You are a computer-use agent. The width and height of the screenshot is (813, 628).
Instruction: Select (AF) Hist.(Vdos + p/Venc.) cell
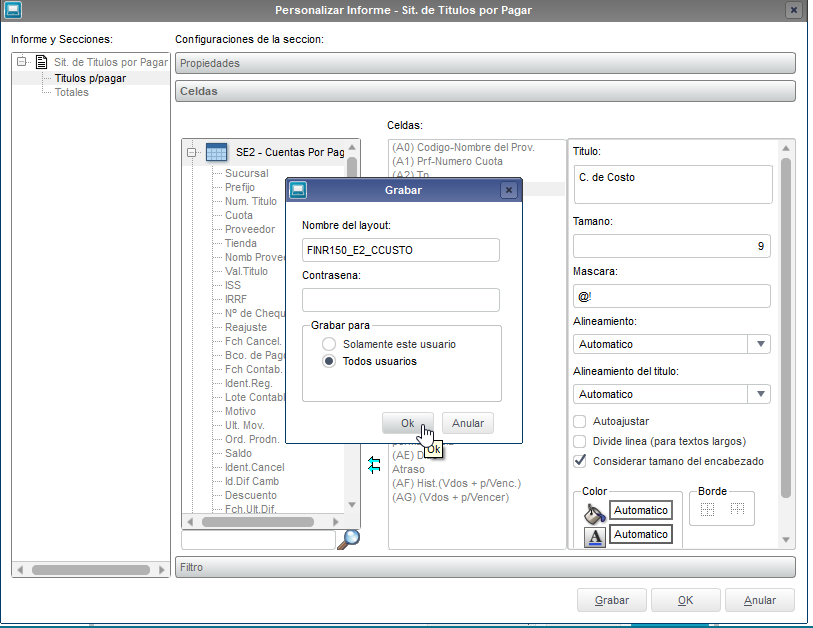456,483
